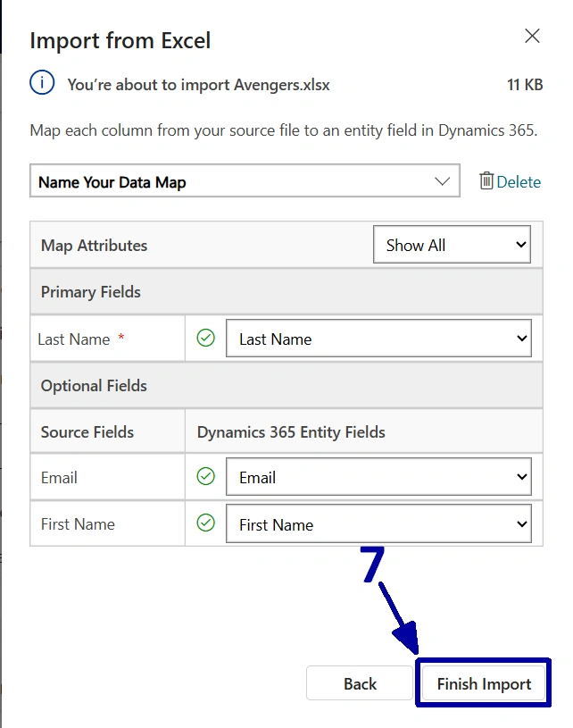Click the info icon beside the import message

pyautogui.click(x=42, y=84)
